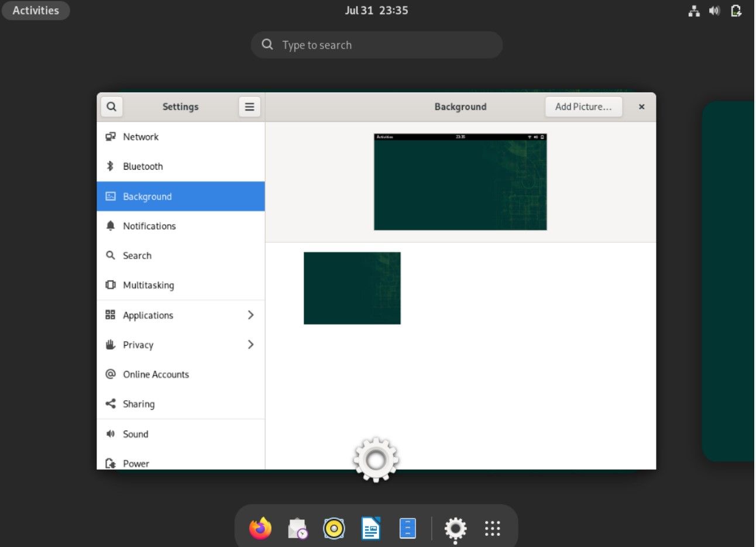Click the Activities button
This screenshot has height=547, width=756.
[x=36, y=11]
